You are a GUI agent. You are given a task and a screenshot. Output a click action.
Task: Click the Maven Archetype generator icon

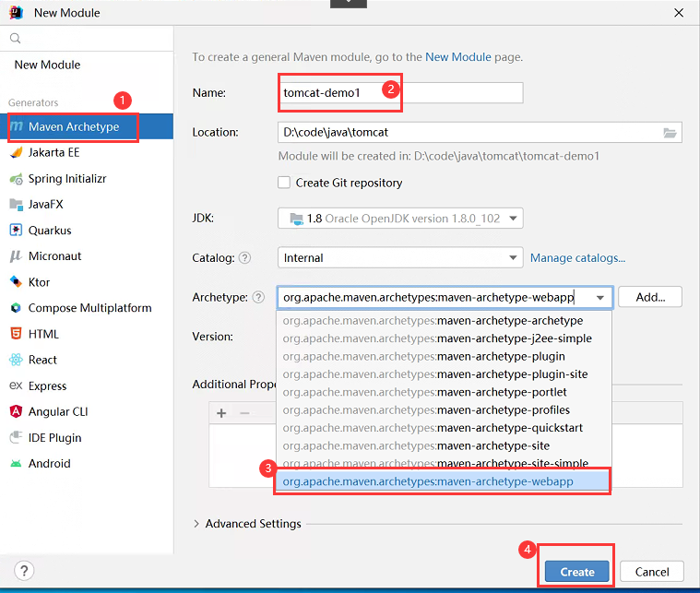point(17,126)
